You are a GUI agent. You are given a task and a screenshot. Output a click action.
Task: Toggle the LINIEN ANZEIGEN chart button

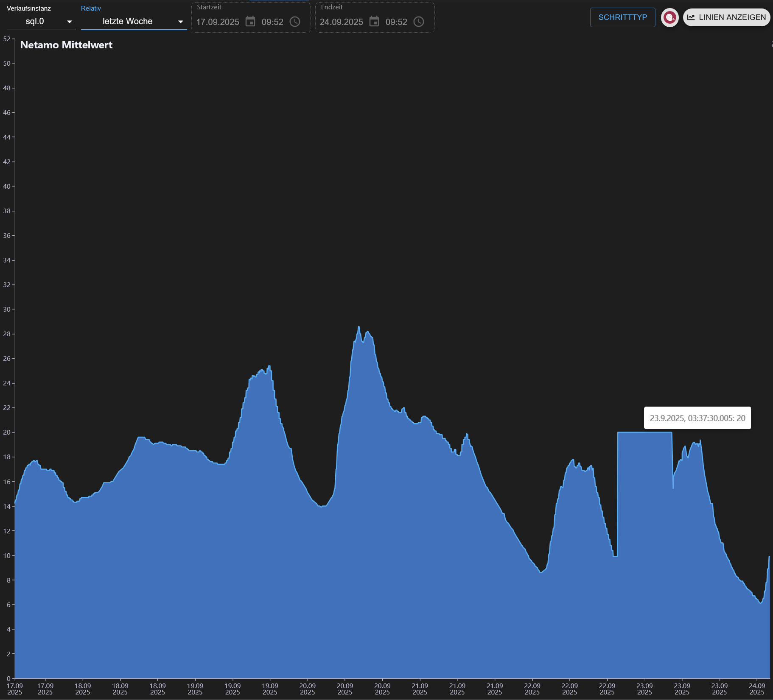pos(726,17)
